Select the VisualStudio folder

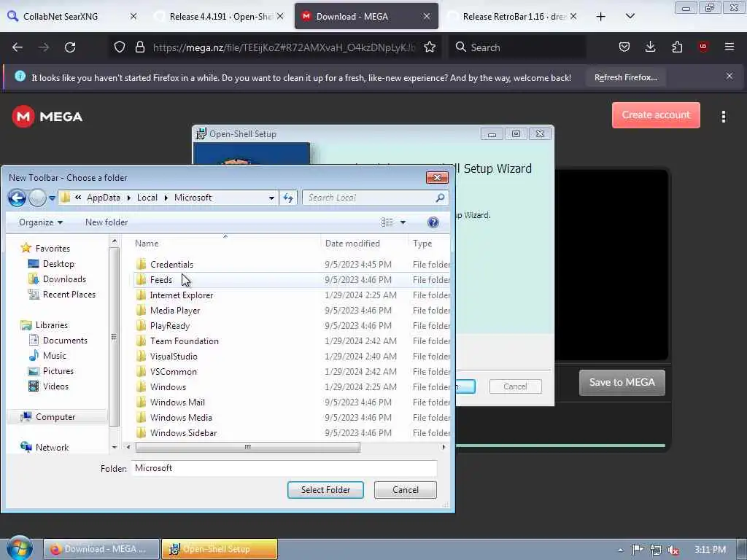point(174,356)
